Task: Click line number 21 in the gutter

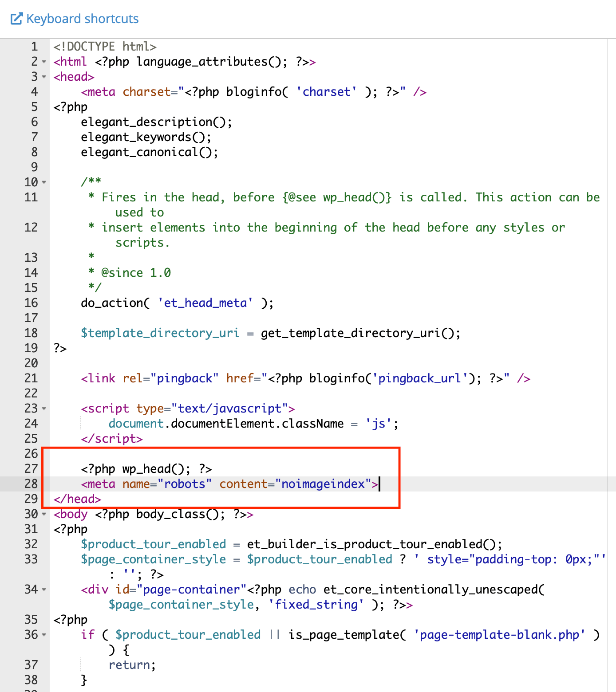Action: coord(31,378)
